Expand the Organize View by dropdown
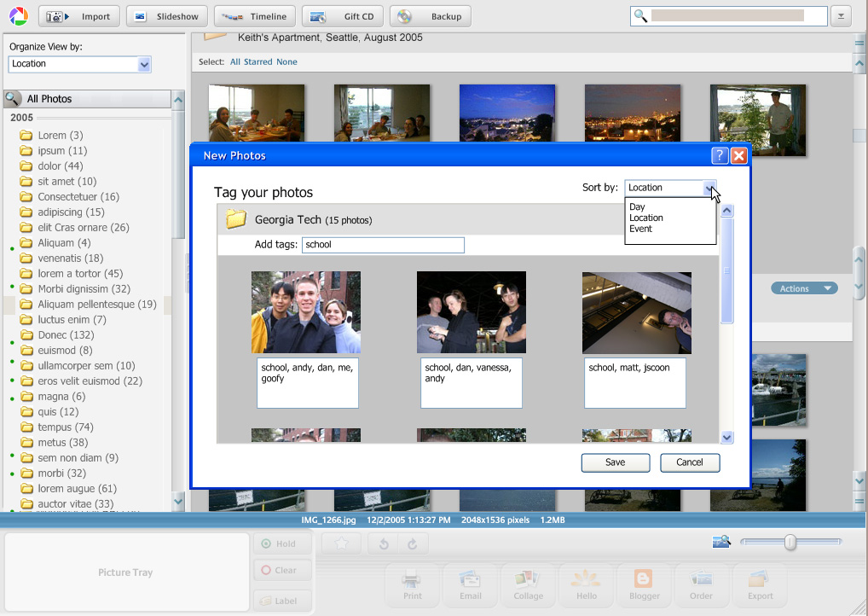 (144, 64)
